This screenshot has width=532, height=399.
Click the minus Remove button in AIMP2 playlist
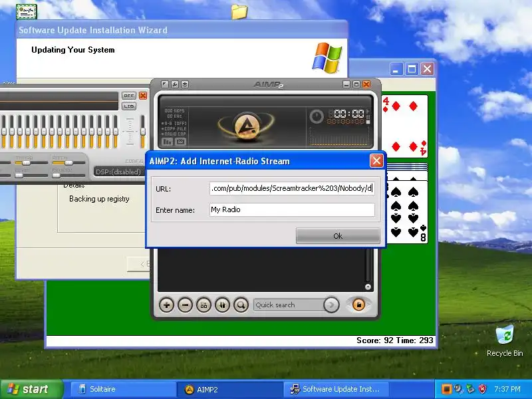tap(186, 305)
